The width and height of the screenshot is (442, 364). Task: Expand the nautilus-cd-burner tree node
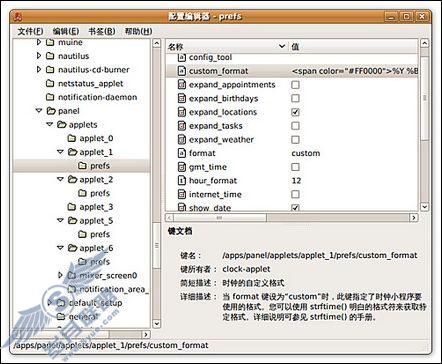tap(39, 69)
